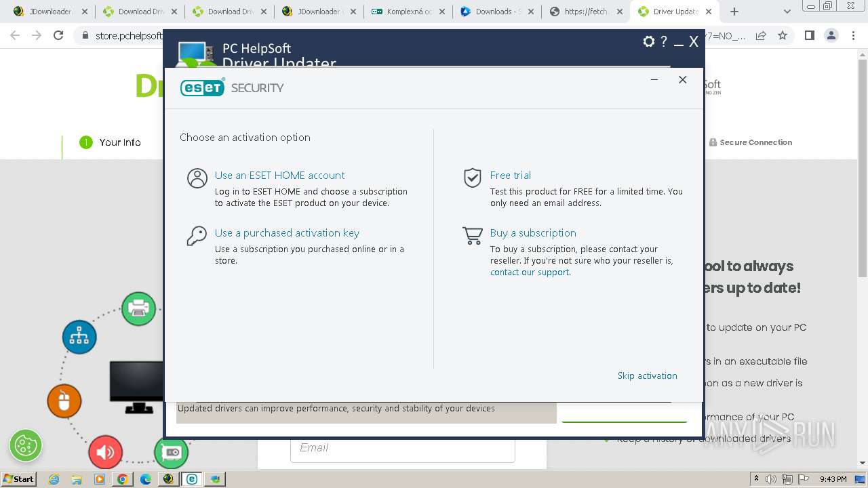
Task: Close the https://fetch browser tab
Action: [x=620, y=12]
